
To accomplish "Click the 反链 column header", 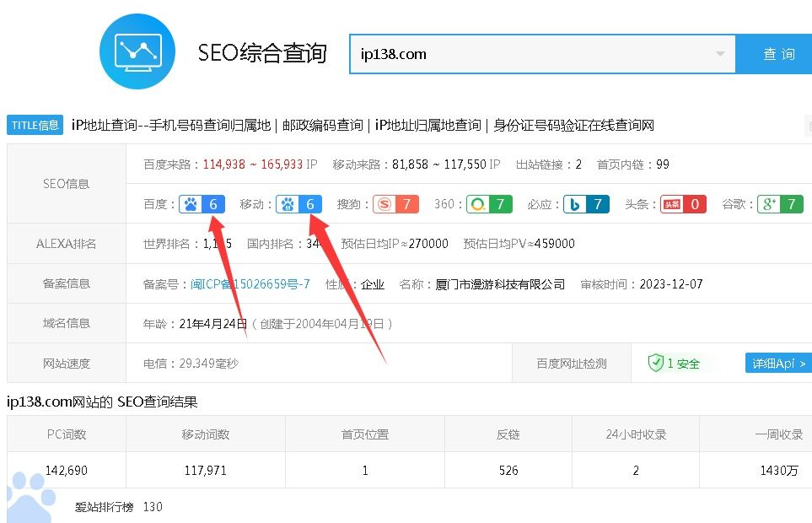I will coord(508,434).
